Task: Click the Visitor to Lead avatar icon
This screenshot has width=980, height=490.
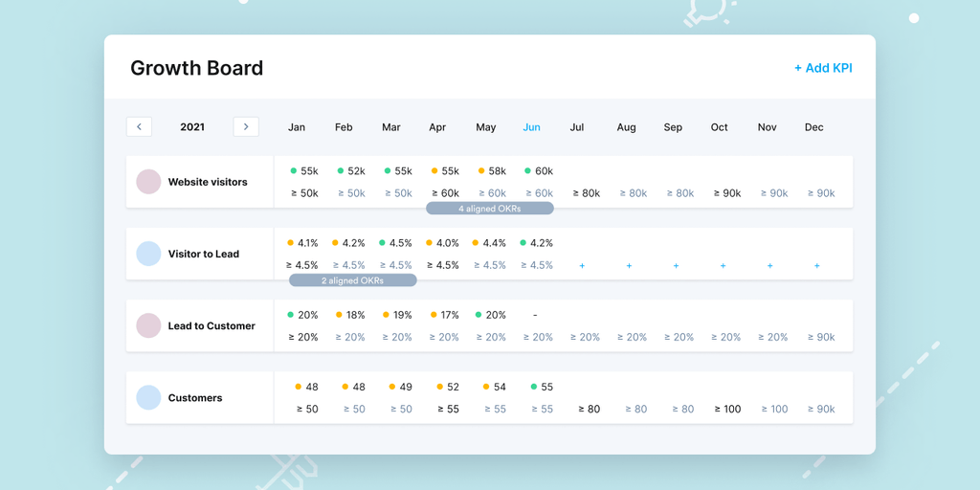Action: 148,254
